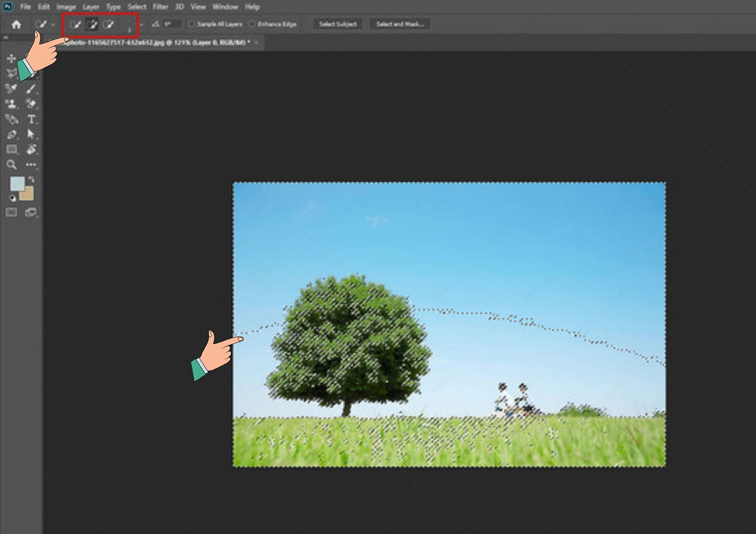The image size is (756, 534).
Task: Open the Help menu
Action: [252, 7]
